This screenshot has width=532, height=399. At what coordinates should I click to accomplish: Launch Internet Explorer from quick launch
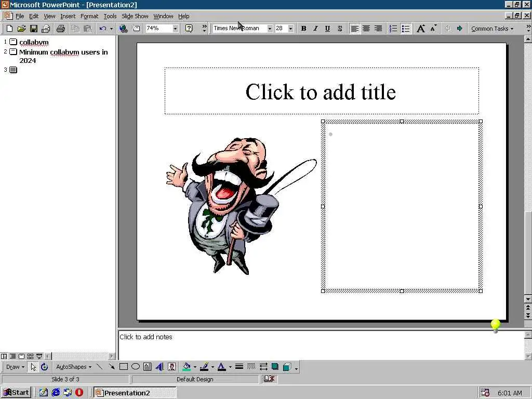(x=56, y=393)
